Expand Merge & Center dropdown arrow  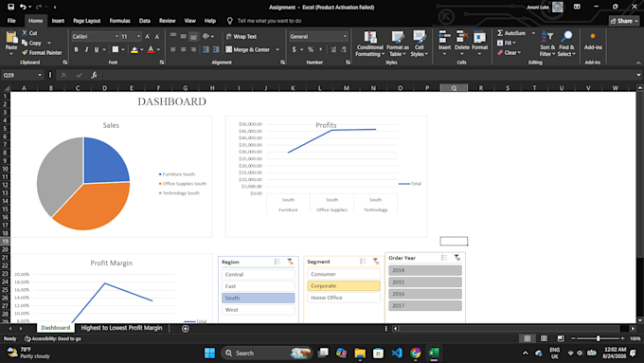[x=277, y=49]
